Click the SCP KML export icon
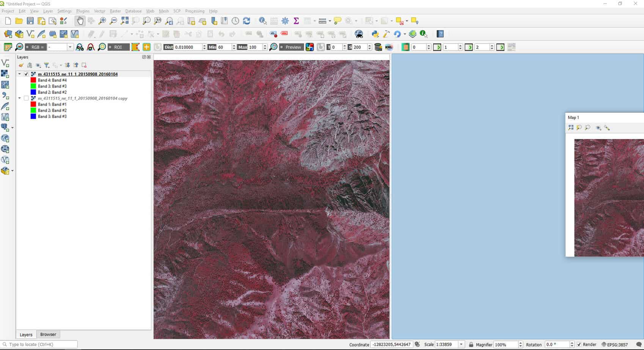The width and height of the screenshot is (644, 350). click(x=388, y=47)
